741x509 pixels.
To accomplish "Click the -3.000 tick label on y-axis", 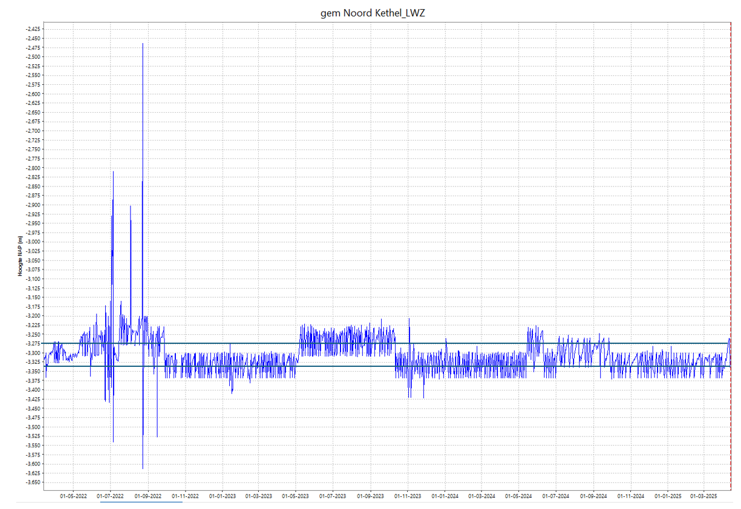I will (x=33, y=242).
